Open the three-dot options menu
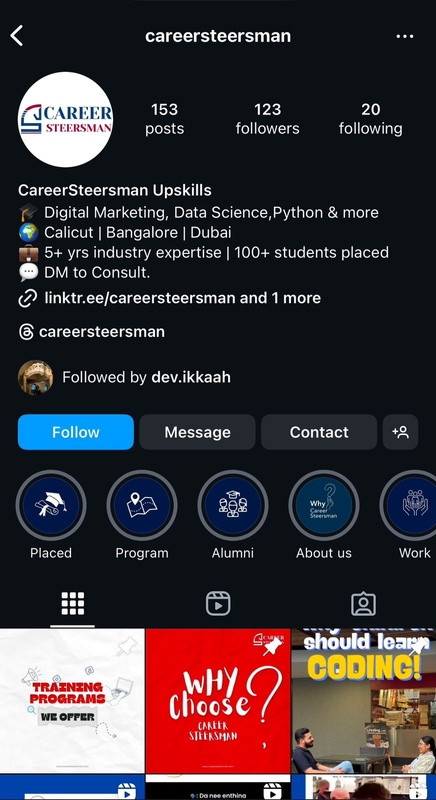 [405, 36]
